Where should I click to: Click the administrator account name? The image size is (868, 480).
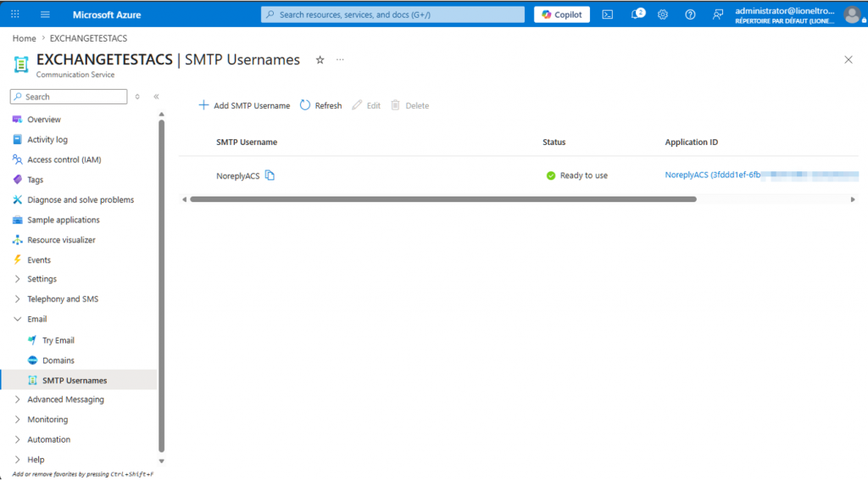pyautogui.click(x=784, y=10)
